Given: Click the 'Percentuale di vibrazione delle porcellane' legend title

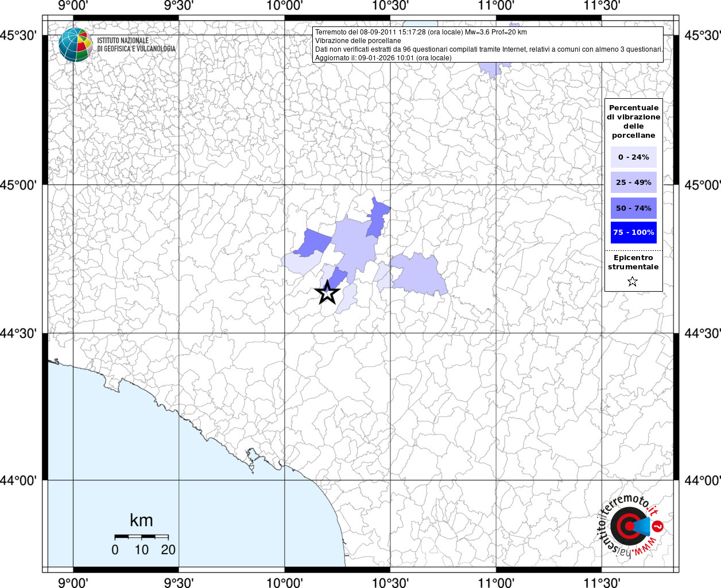Looking at the screenshot, I should click(x=634, y=122).
